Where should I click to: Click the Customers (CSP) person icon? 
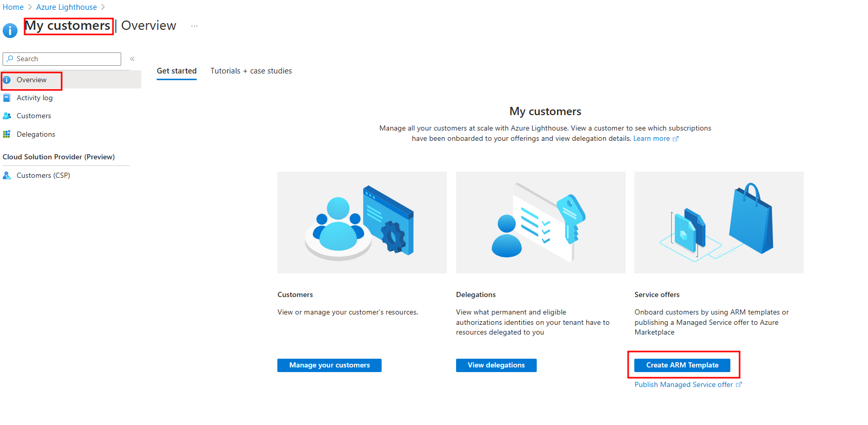click(7, 175)
